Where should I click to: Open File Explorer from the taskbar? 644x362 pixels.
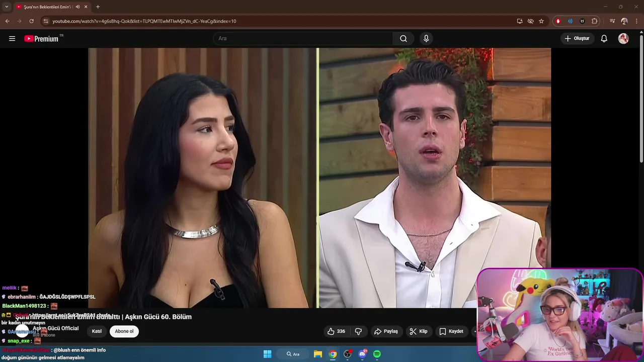click(x=318, y=354)
